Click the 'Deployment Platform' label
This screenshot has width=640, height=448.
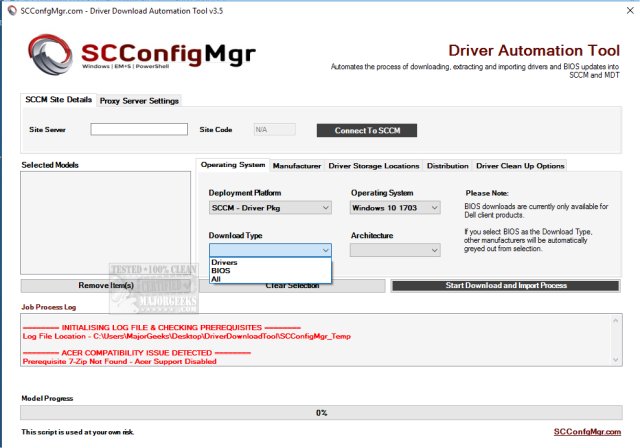245,193
